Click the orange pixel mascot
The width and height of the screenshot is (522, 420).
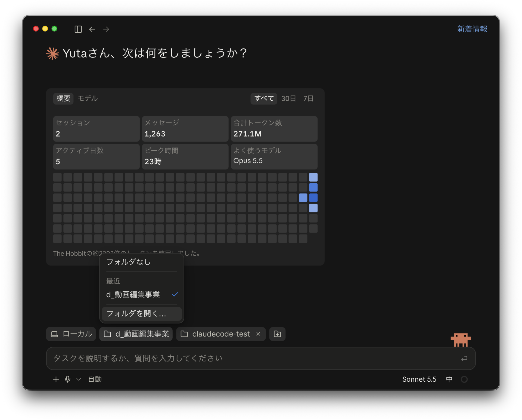click(x=461, y=340)
